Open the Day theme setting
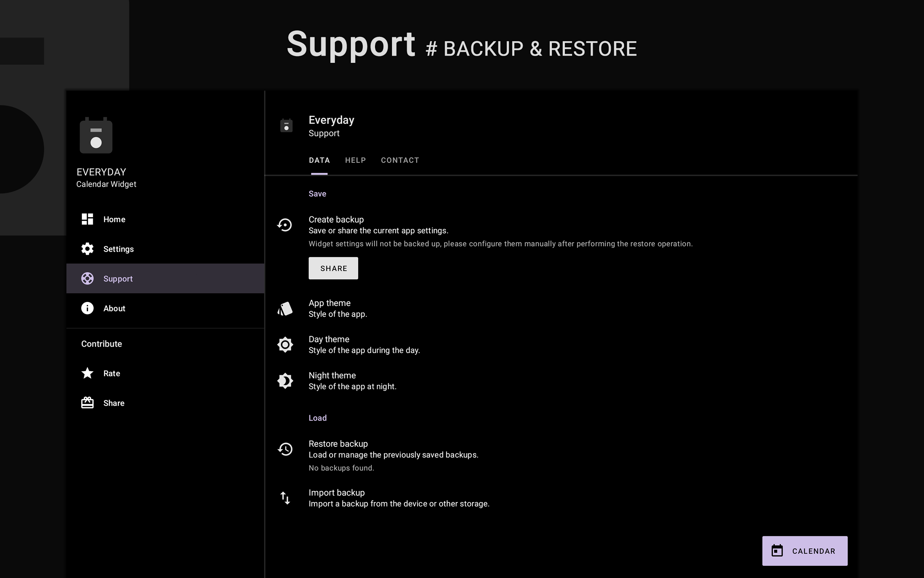924x578 pixels. coord(561,345)
